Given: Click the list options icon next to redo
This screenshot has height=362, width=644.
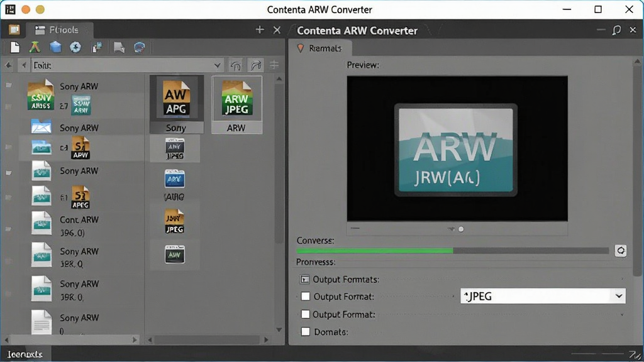Looking at the screenshot, I should tap(274, 65).
